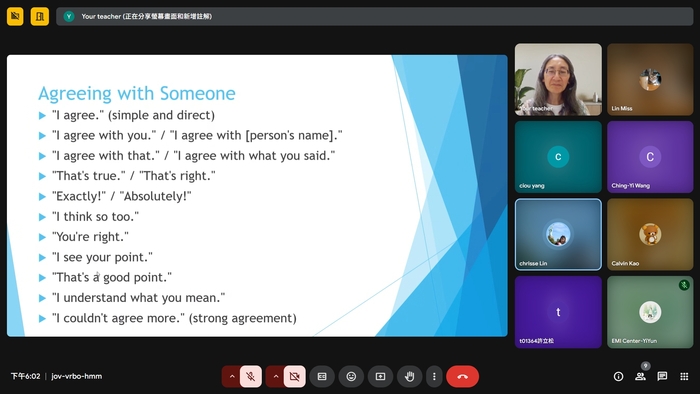
Task: Open the activities grid icon
Action: [x=684, y=377]
